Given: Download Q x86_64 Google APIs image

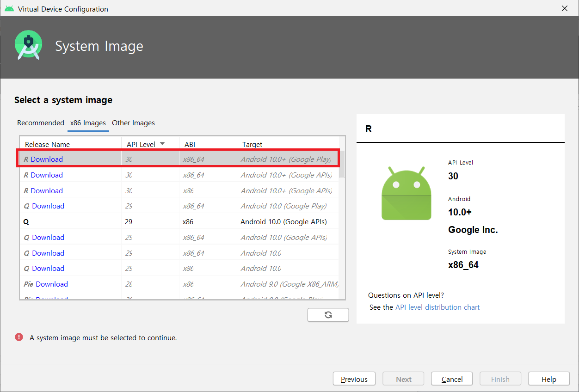Looking at the screenshot, I should (x=48, y=238).
